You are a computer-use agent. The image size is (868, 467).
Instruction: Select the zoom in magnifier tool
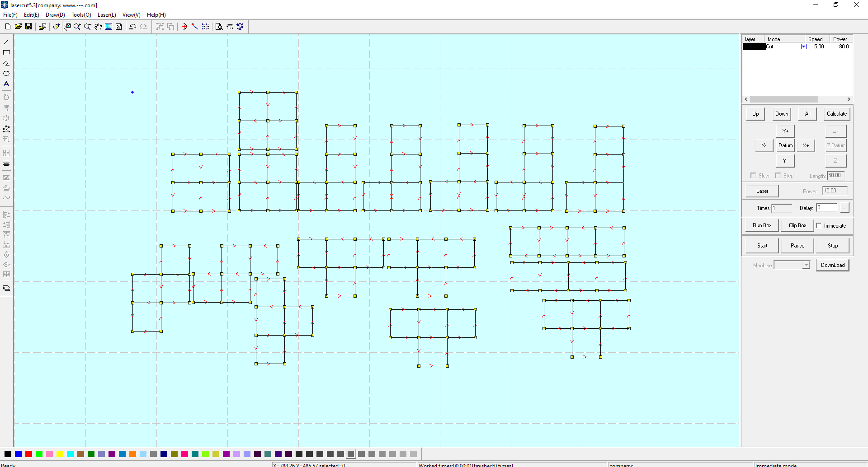tap(77, 27)
